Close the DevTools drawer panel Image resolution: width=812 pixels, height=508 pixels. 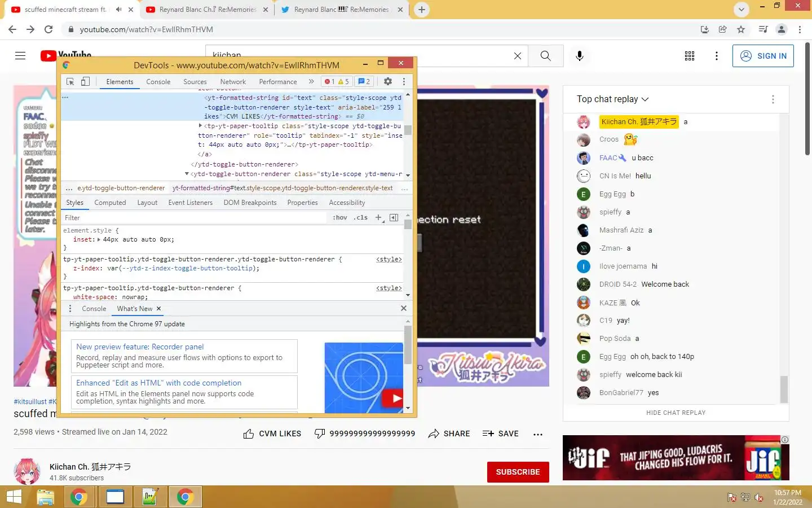404,308
